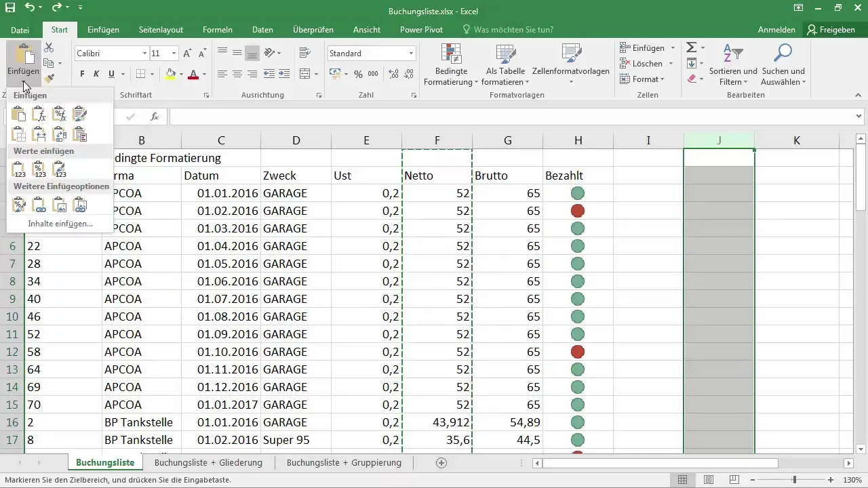Choose Paste Linked Picture option

pos(80,205)
